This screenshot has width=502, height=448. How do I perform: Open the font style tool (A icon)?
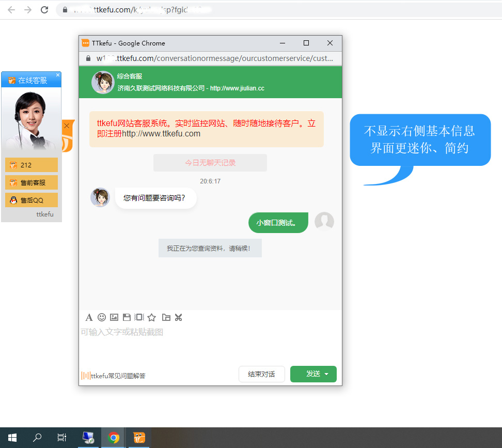tap(89, 317)
